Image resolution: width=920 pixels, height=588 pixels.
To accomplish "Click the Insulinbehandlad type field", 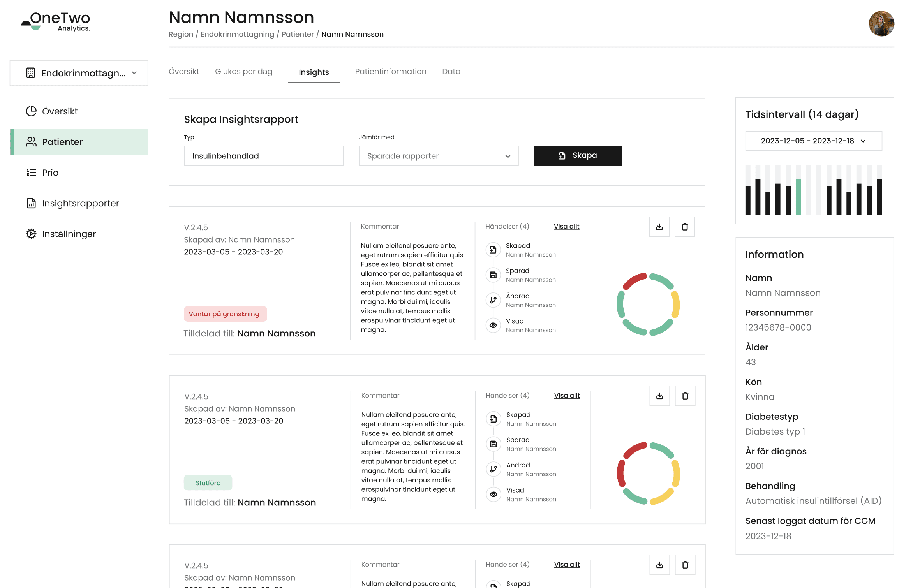I will point(263,156).
